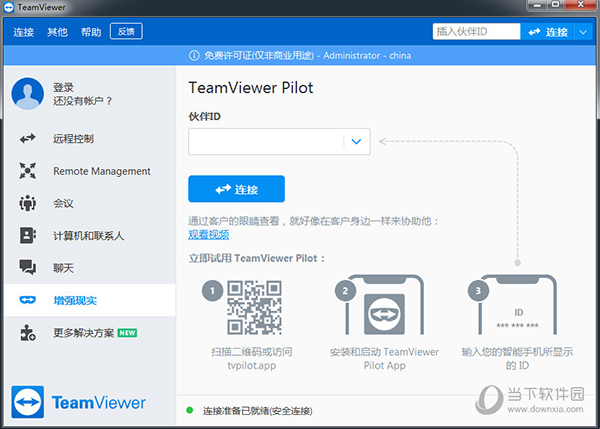Screen dimensions: 600x429
Task: Expand the dropdown arrow beside top 连接 button
Action: point(583,32)
